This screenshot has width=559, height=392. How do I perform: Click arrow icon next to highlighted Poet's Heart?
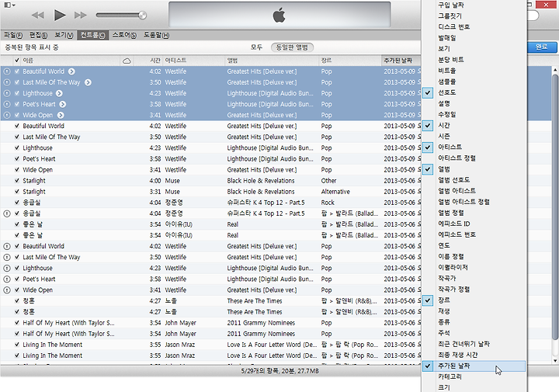(x=63, y=104)
